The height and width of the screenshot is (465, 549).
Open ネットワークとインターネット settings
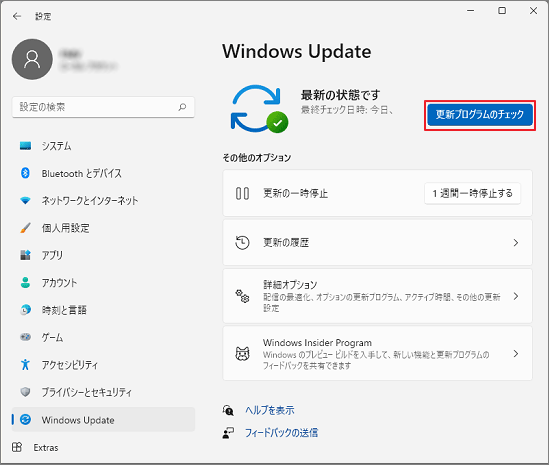point(103,200)
